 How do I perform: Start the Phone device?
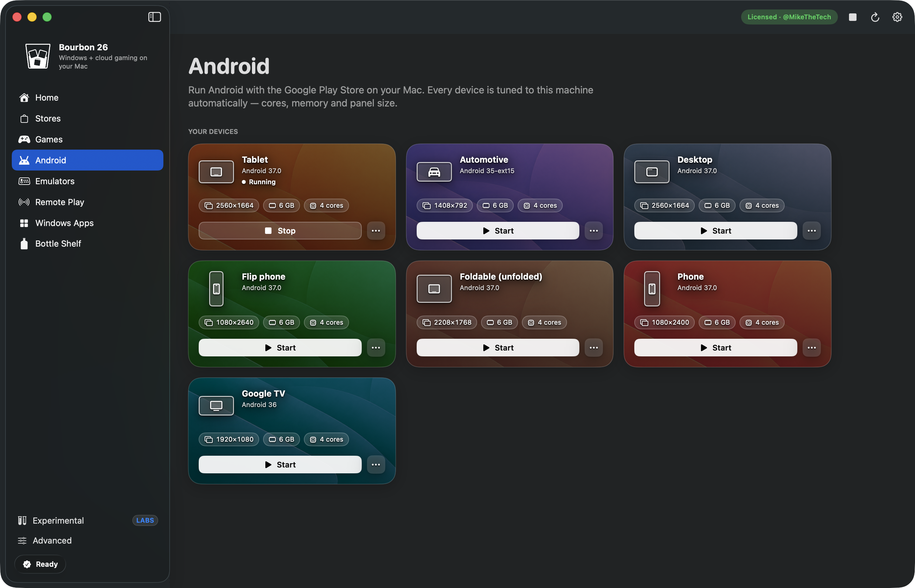click(716, 348)
